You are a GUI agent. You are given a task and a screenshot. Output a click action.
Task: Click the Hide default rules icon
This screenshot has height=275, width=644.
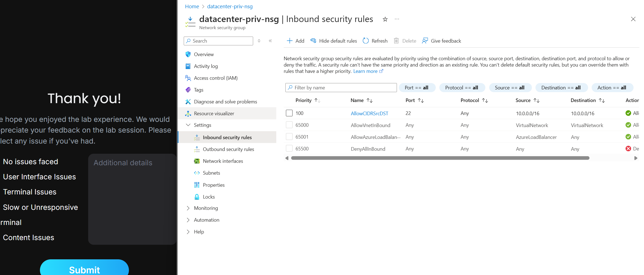(313, 41)
